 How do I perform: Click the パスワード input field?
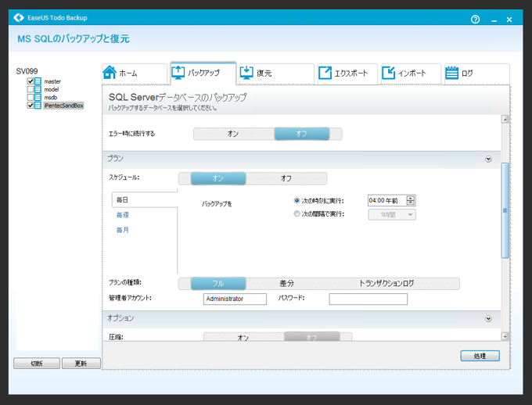(x=368, y=299)
